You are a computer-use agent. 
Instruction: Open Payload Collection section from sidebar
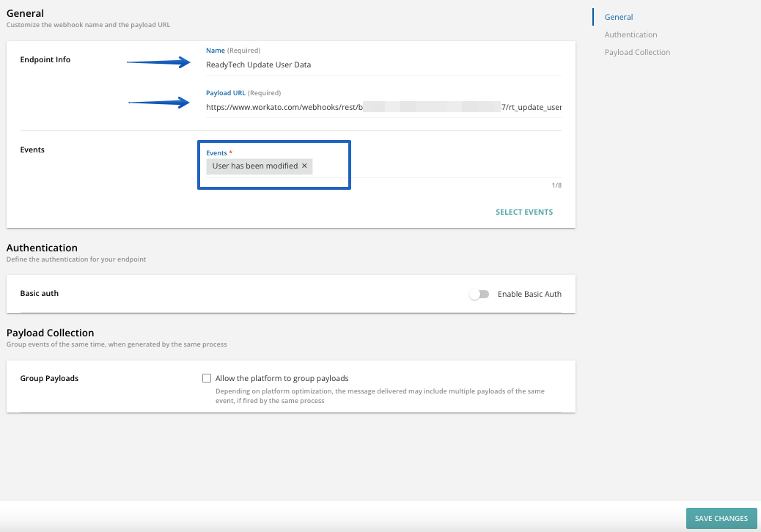[637, 52]
